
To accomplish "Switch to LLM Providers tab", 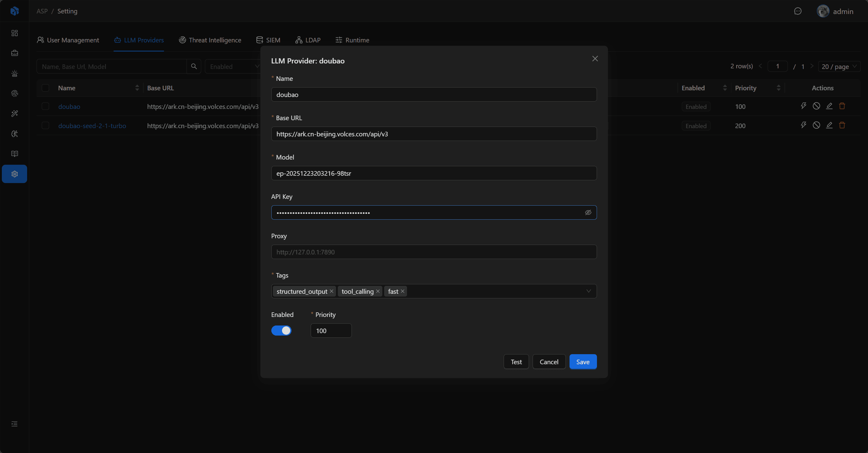I will tap(139, 40).
